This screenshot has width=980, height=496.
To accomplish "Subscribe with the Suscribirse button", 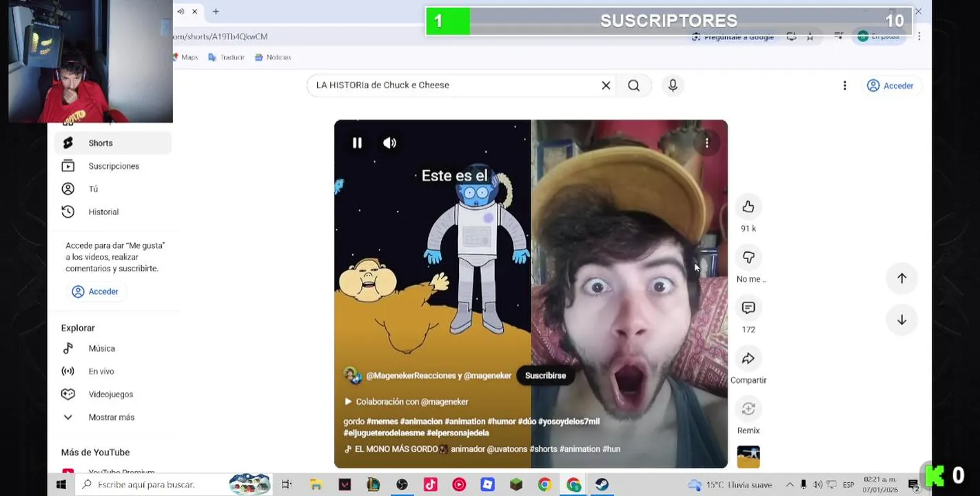I will 545,375.
